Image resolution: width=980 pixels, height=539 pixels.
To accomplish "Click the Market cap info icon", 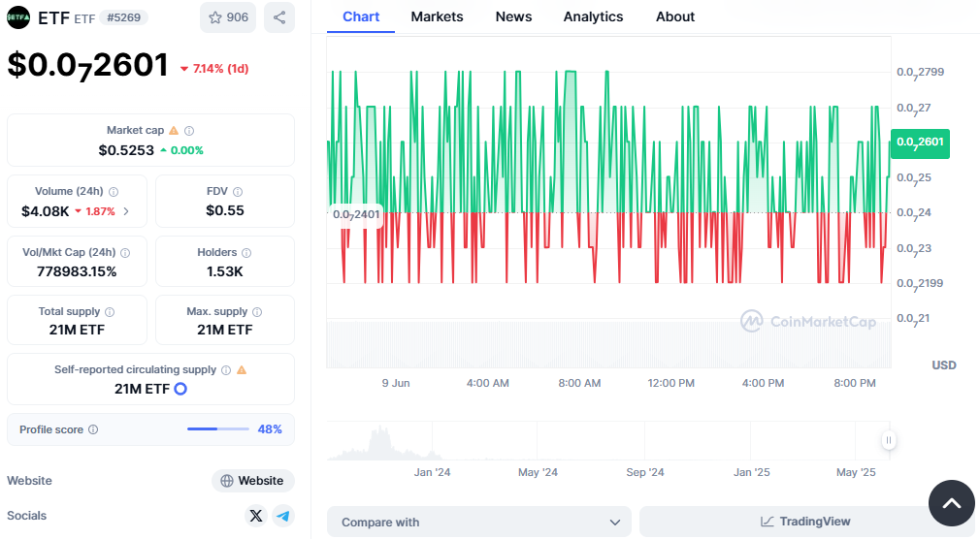I will 189,130.
